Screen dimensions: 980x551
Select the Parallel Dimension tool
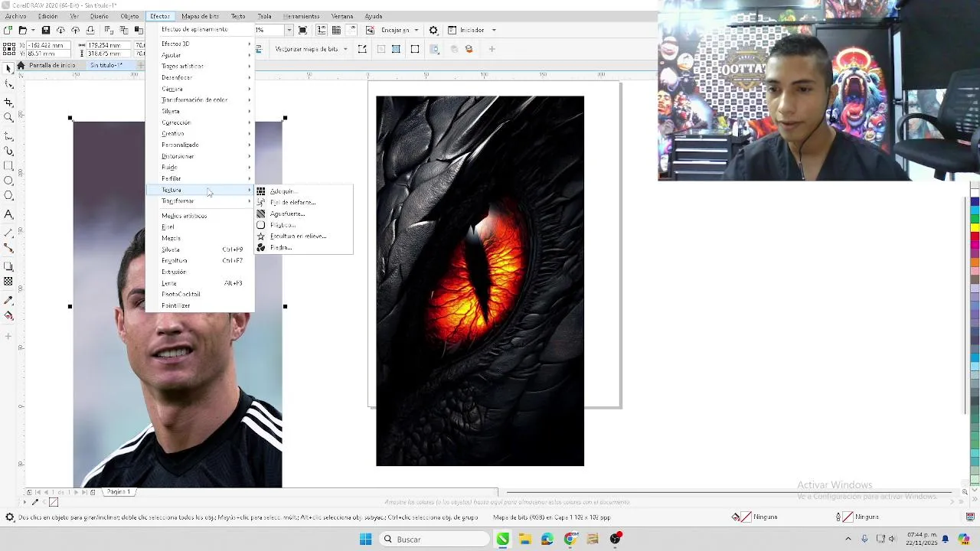[x=8, y=232]
